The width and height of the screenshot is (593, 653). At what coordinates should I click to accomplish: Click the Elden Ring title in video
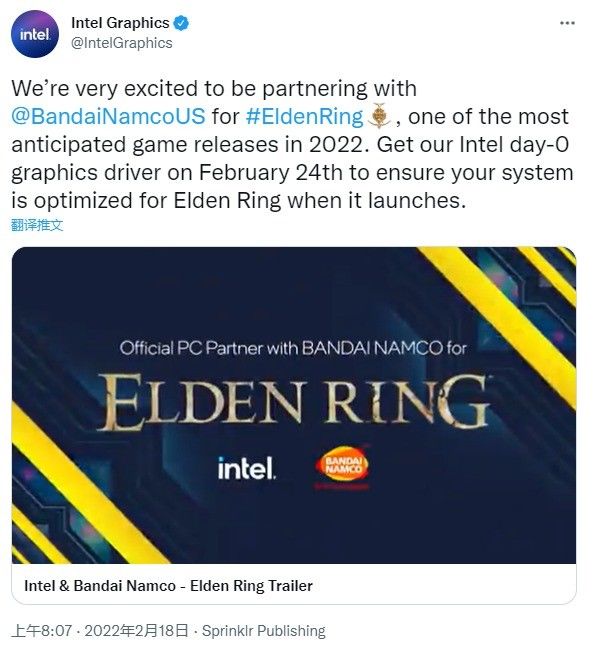293,400
